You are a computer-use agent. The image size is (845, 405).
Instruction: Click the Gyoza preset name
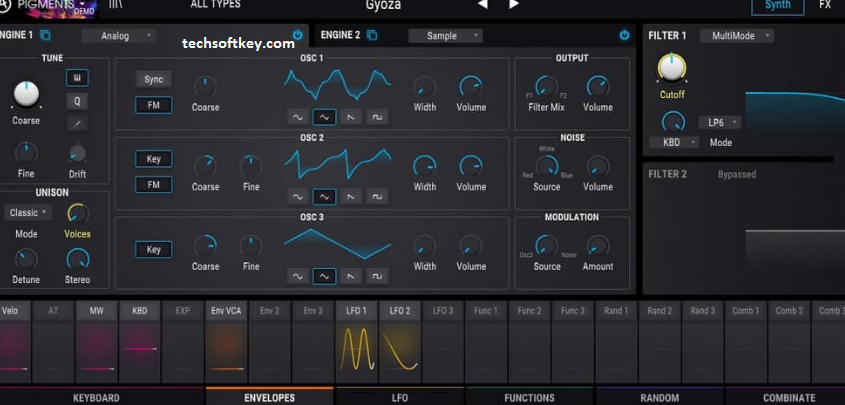click(384, 5)
